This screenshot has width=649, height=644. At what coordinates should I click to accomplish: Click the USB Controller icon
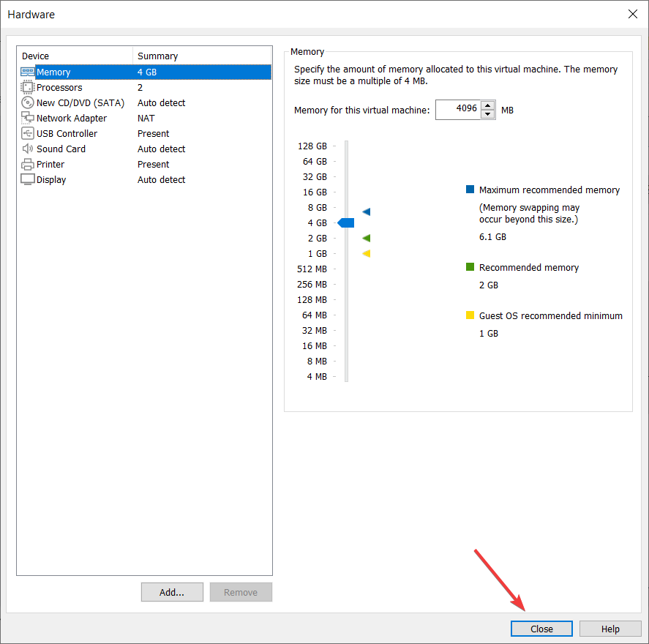point(27,133)
